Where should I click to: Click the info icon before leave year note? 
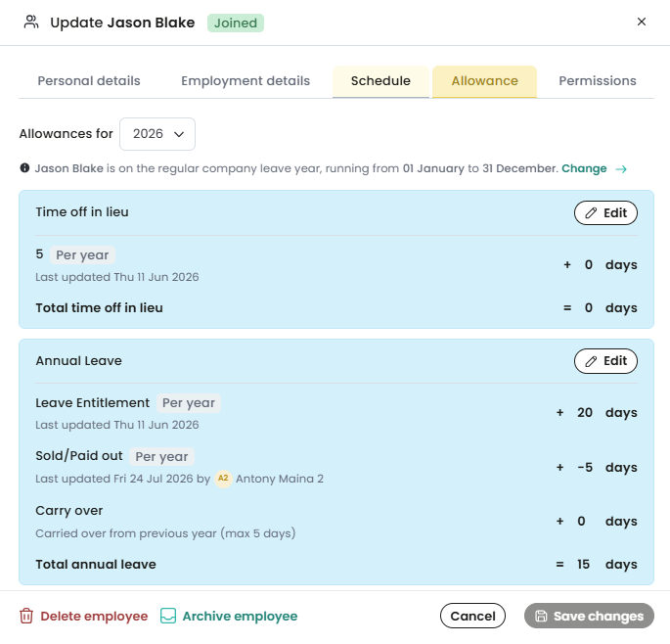[x=24, y=168]
